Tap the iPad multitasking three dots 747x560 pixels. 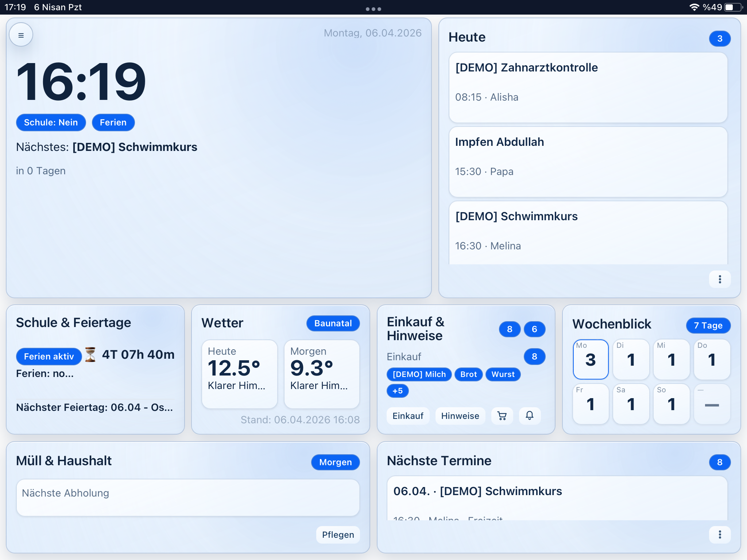point(373,9)
